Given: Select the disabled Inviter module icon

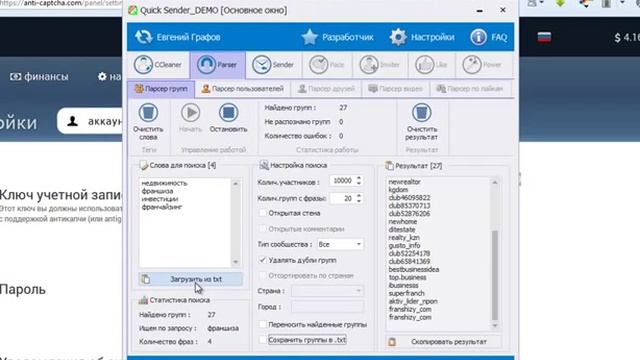Looking at the screenshot, I should 369,64.
